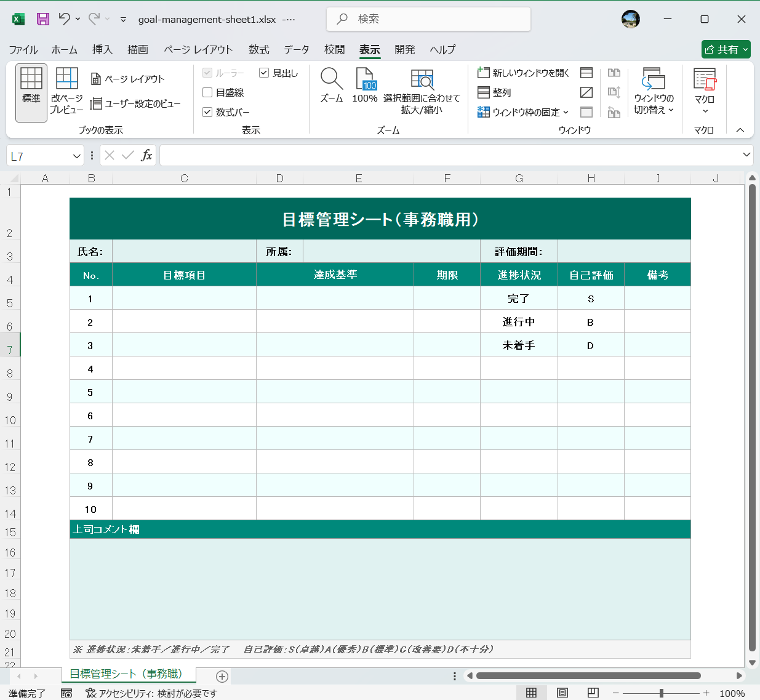Viewport: 760px width, 700px height.
Task: Click the Undo arrow icon
Action: 65,19
